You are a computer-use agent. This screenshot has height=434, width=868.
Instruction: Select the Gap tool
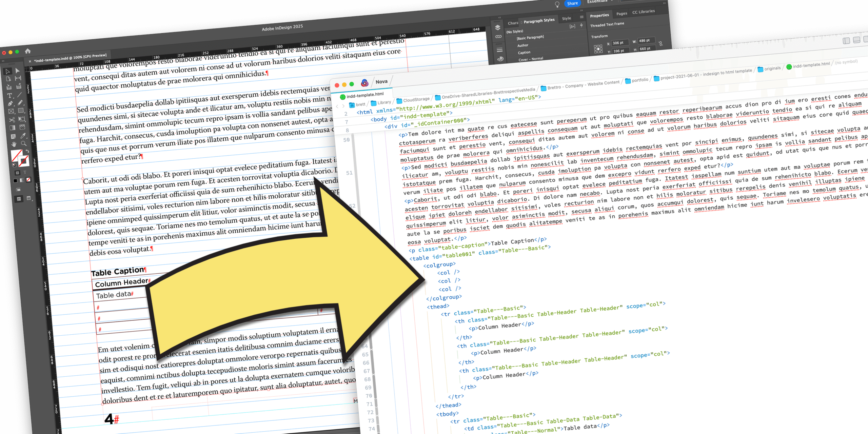click(18, 78)
